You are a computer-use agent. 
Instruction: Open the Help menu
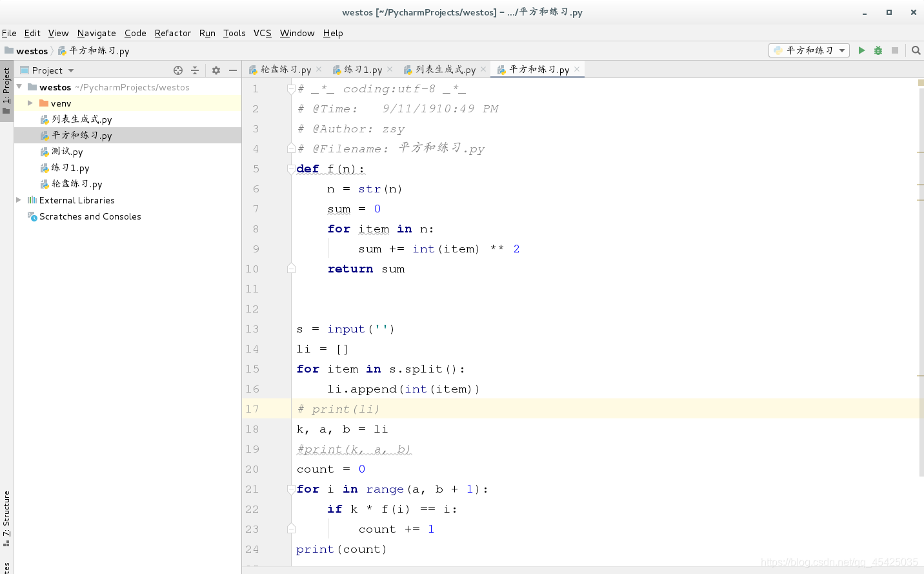(x=333, y=33)
